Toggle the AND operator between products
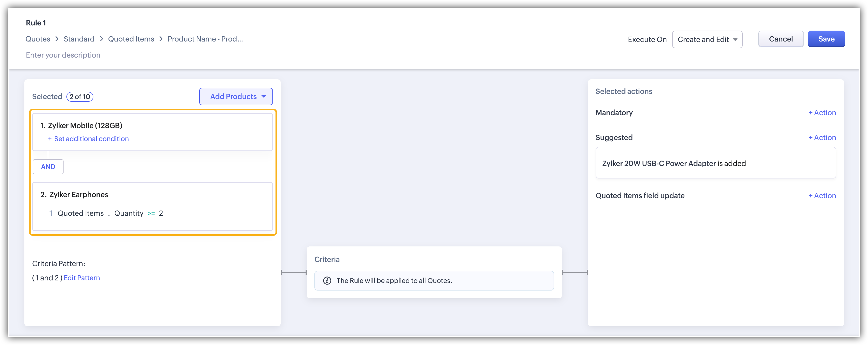This screenshot has width=868, height=345. pos(48,167)
